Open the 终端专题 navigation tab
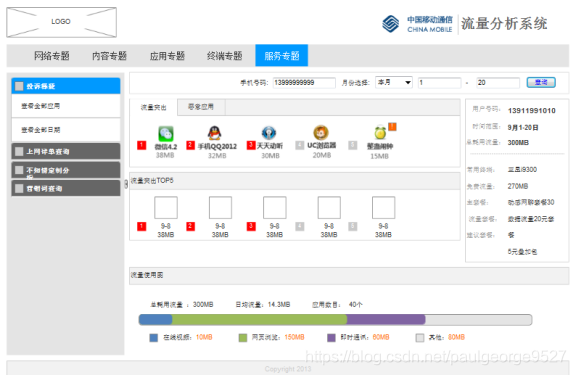576x375 pixels. [224, 56]
